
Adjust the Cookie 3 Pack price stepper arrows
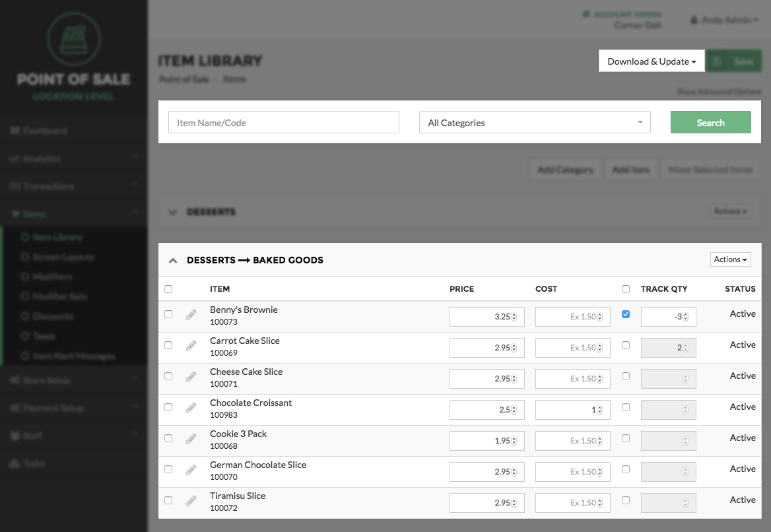click(x=514, y=440)
